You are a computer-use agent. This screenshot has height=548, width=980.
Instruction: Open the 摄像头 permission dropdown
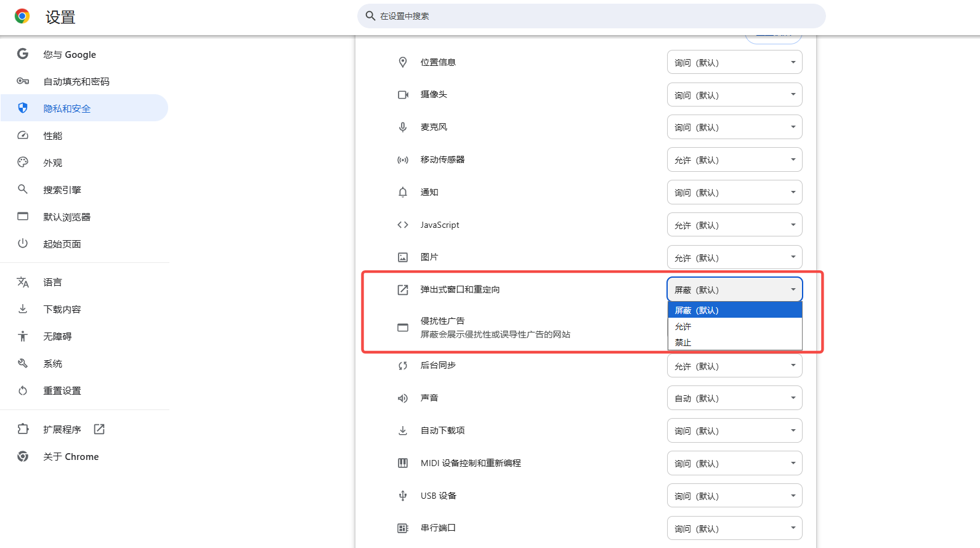(735, 95)
